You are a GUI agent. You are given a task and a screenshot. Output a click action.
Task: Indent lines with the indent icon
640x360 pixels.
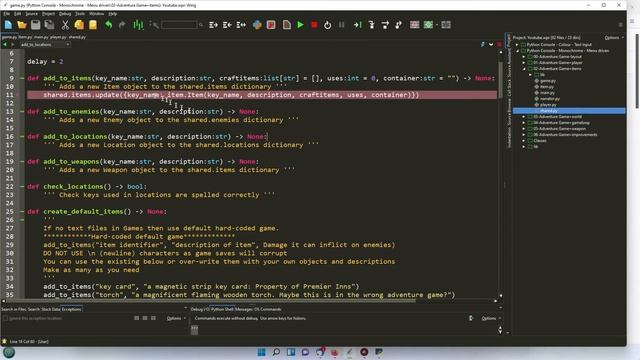click(x=213, y=25)
